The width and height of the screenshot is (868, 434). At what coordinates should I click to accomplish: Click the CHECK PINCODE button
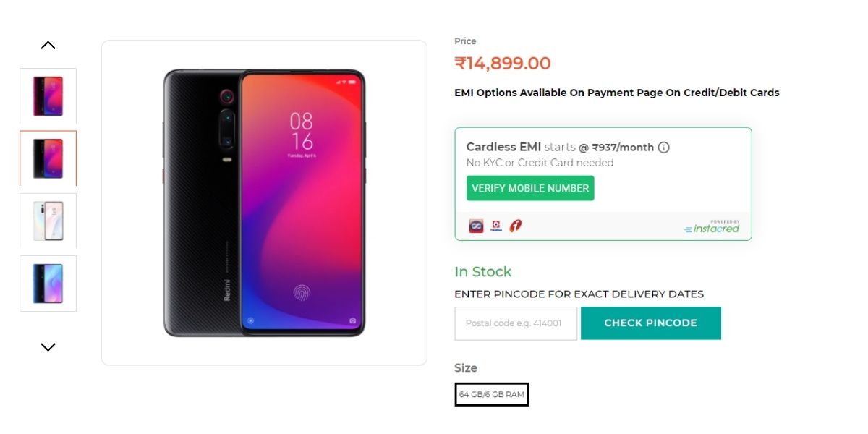650,323
